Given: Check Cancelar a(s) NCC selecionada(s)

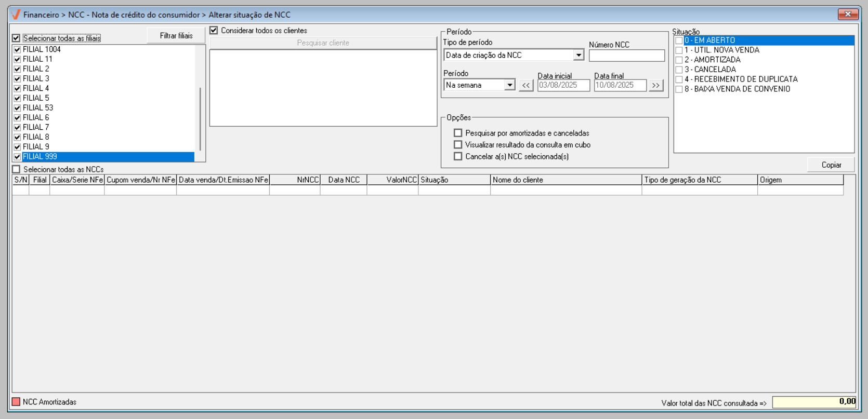Looking at the screenshot, I should coord(458,156).
